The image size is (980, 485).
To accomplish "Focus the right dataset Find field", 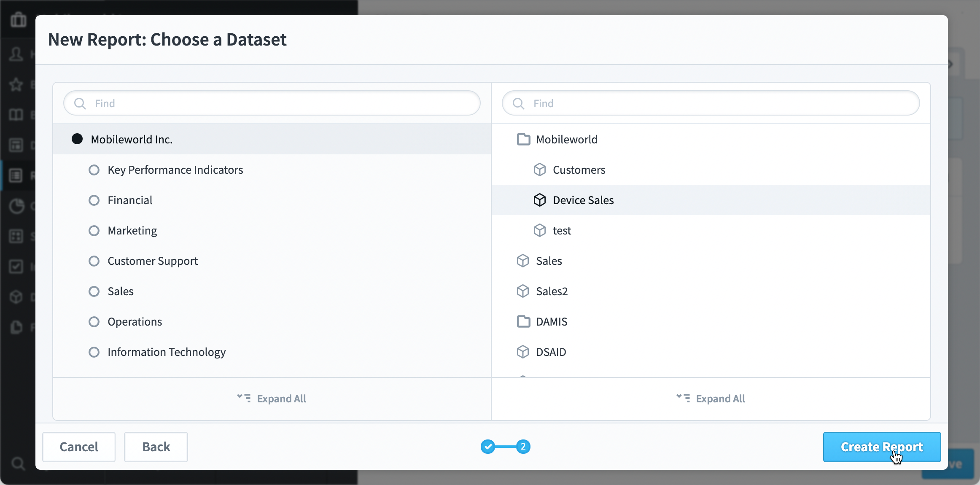I will tap(711, 103).
